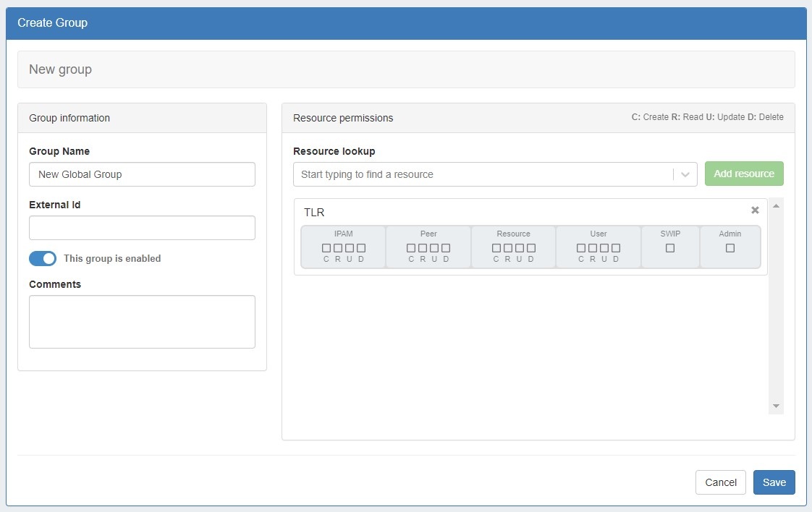This screenshot has height=512, width=812.
Task: Click the Group Name input field
Action: [x=142, y=174]
